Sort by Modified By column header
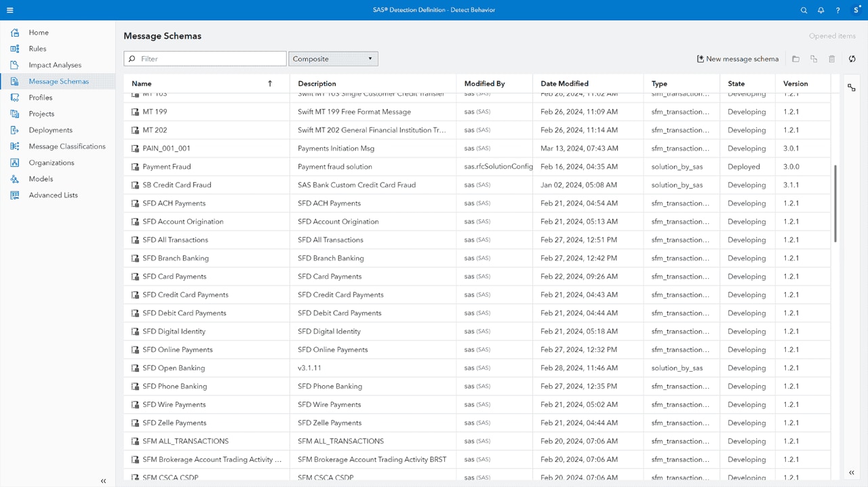The width and height of the screenshot is (868, 487). (484, 83)
